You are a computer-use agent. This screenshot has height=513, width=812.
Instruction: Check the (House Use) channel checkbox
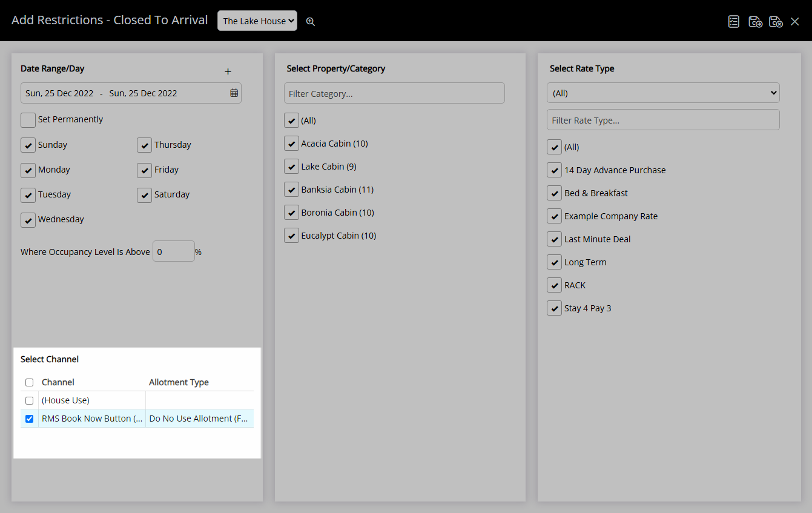(x=29, y=401)
